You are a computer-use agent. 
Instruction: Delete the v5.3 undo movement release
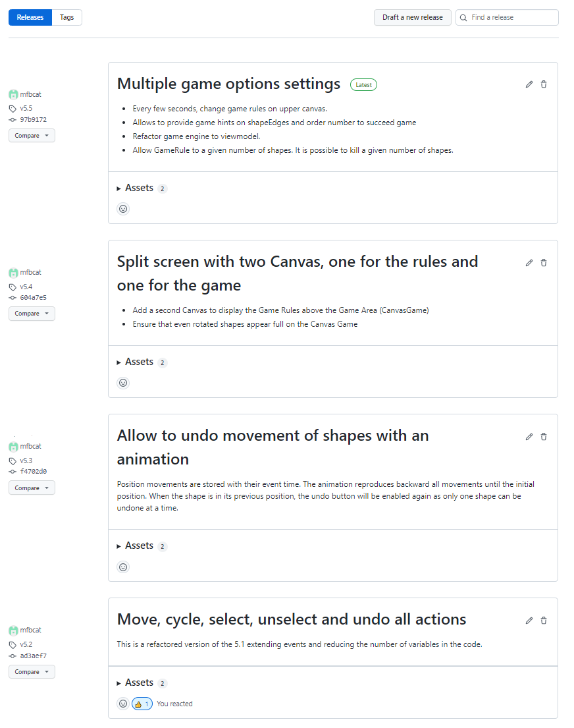544,437
